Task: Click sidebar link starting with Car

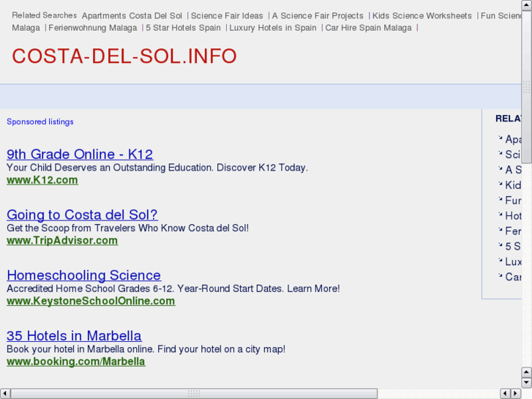Action: click(x=513, y=277)
